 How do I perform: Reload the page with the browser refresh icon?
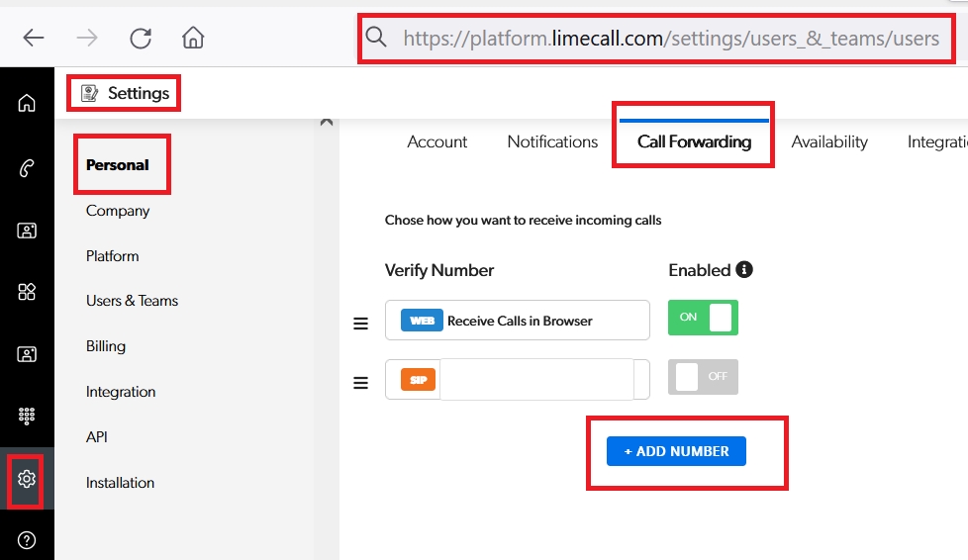141,38
